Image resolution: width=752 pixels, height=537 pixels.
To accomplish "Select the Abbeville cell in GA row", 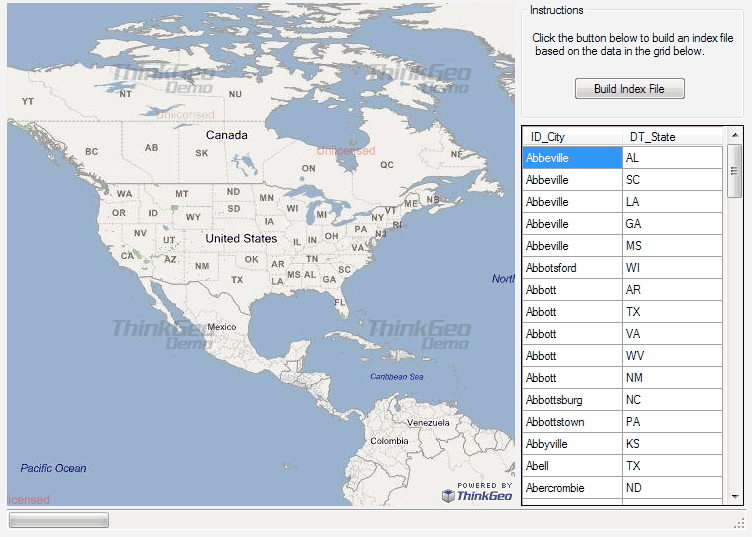I will (x=573, y=224).
